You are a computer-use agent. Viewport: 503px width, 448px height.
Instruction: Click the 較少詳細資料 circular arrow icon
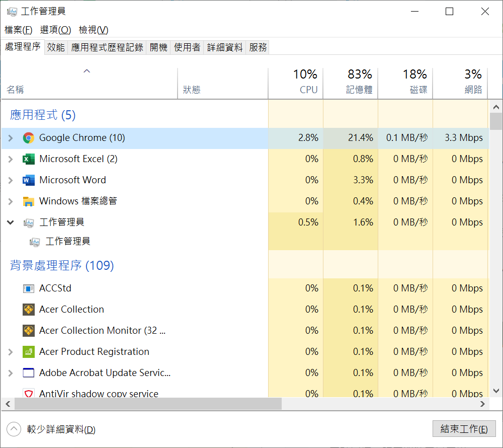14,429
